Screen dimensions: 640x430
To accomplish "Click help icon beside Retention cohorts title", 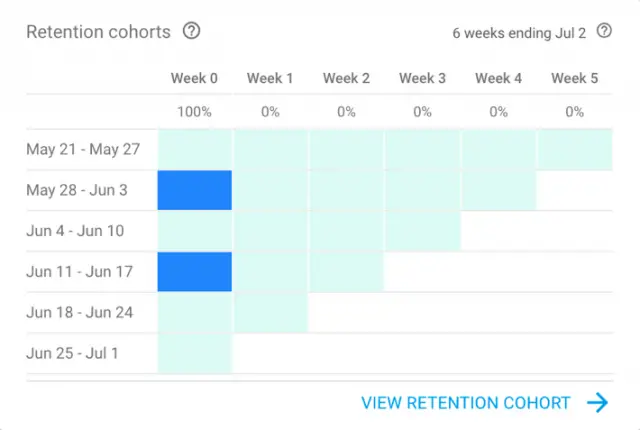I will point(192,31).
